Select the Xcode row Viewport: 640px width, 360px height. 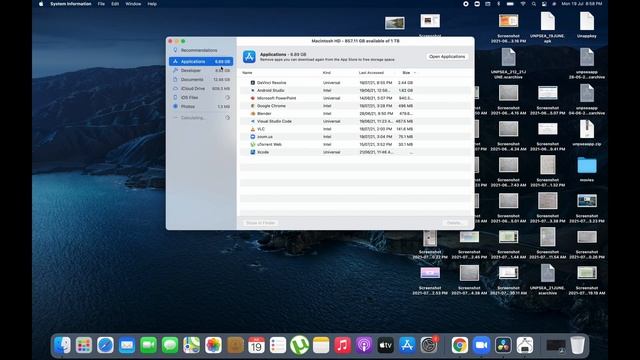click(x=355, y=152)
